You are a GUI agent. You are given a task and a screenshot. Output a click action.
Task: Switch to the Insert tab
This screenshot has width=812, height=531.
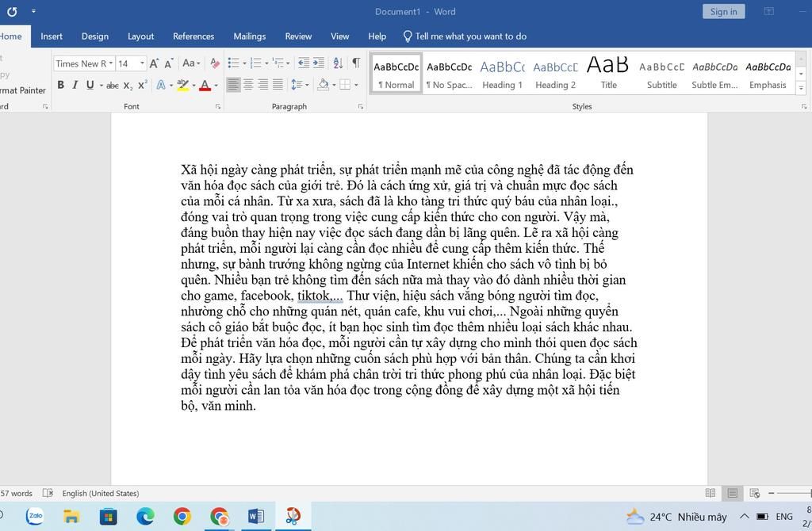tap(52, 36)
